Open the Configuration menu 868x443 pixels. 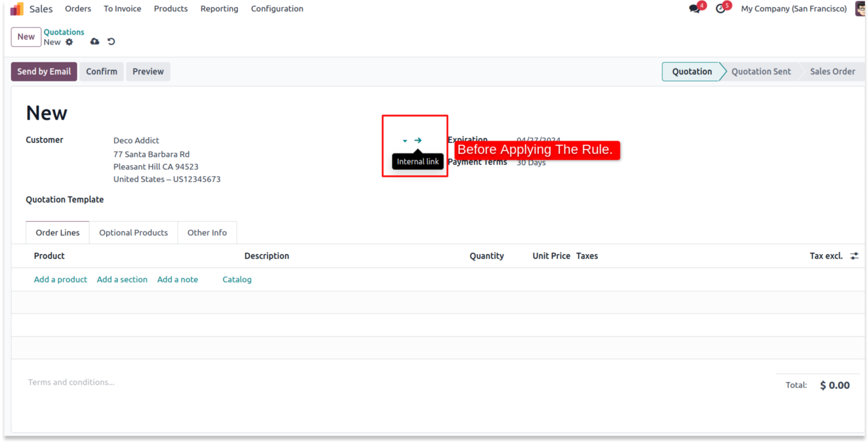click(277, 9)
